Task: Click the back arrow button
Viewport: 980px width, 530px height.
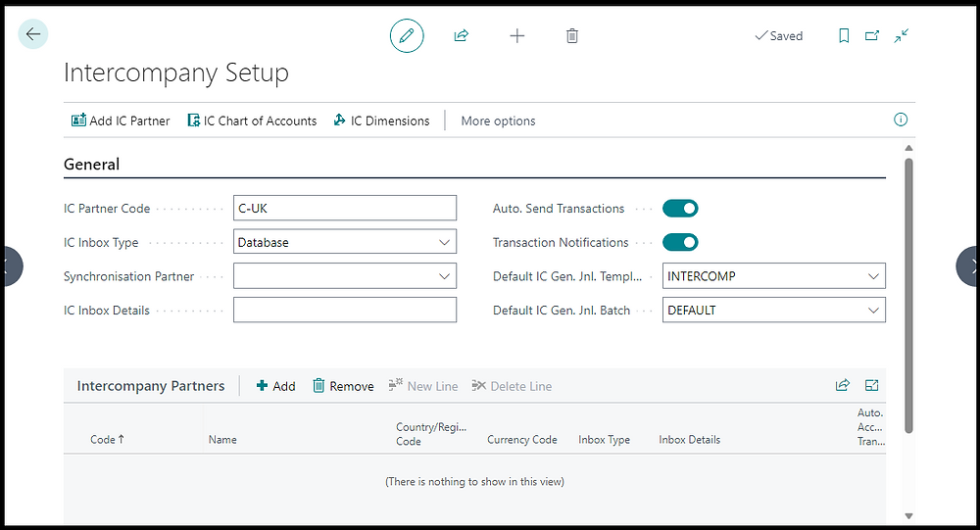Action: (x=33, y=35)
